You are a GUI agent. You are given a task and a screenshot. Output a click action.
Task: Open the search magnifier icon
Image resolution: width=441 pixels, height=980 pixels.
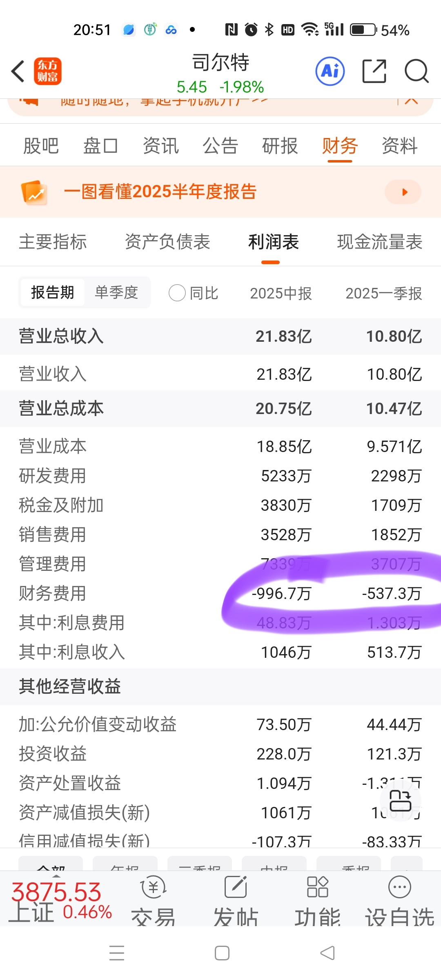[x=416, y=71]
